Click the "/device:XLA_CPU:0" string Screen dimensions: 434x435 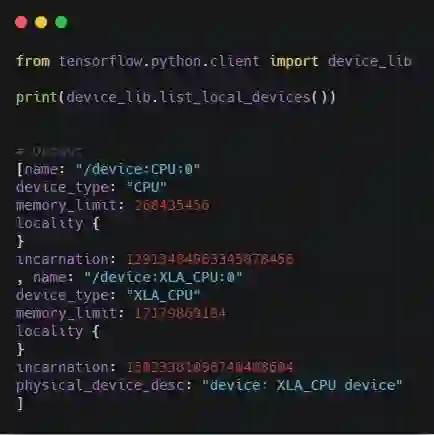(x=163, y=277)
